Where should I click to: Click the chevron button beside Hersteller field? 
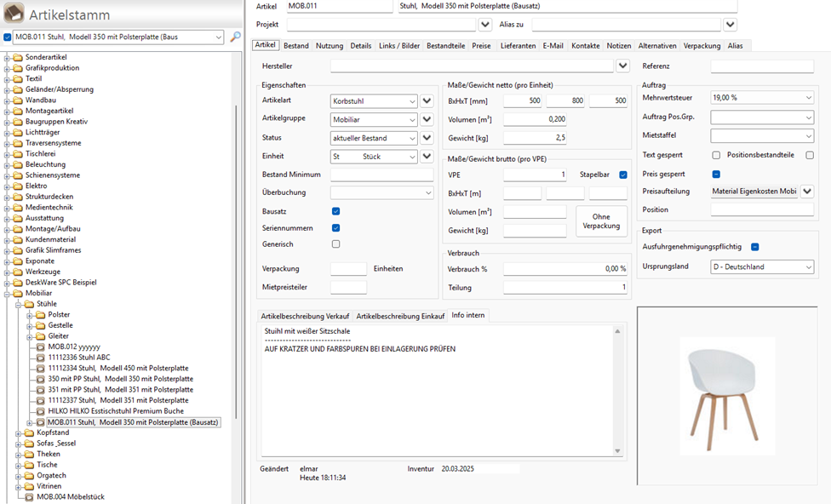[x=623, y=66]
